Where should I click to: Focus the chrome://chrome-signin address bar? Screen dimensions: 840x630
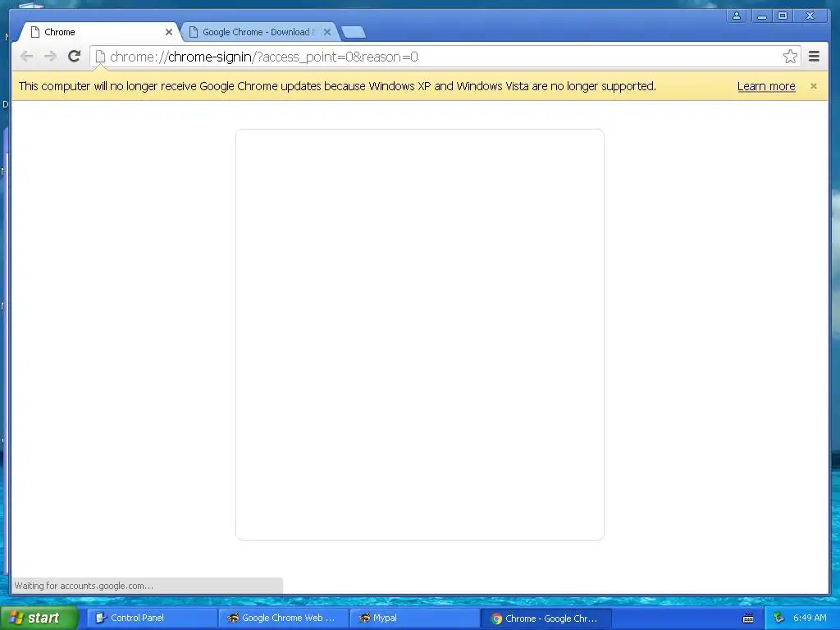[445, 57]
